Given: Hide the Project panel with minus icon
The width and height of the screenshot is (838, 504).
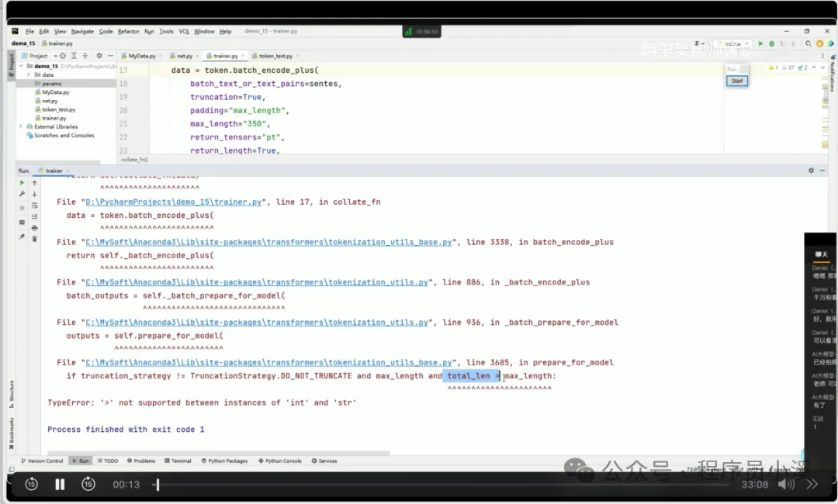Looking at the screenshot, I should 111,56.
